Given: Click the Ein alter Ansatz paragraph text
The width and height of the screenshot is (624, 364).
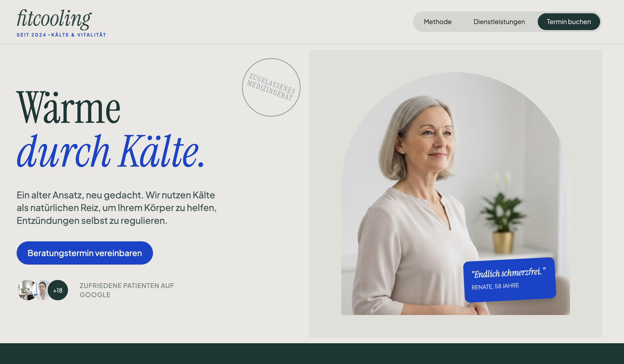Looking at the screenshot, I should (x=117, y=208).
